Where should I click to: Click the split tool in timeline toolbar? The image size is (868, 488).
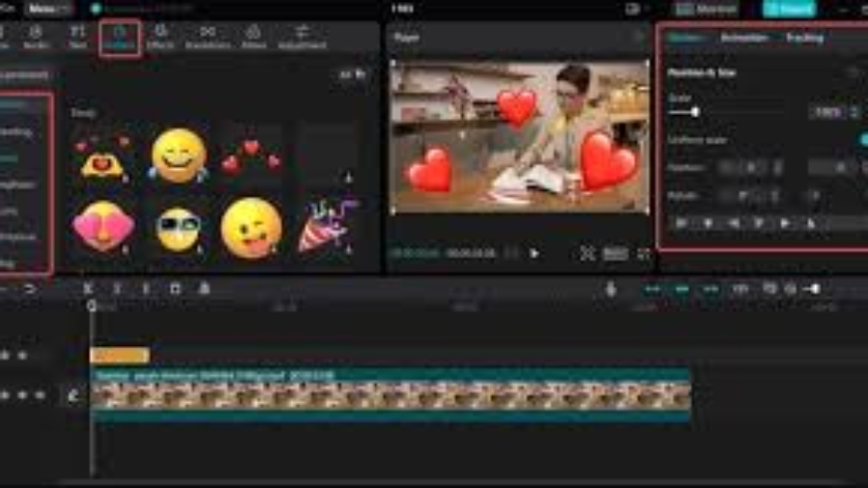[88, 288]
